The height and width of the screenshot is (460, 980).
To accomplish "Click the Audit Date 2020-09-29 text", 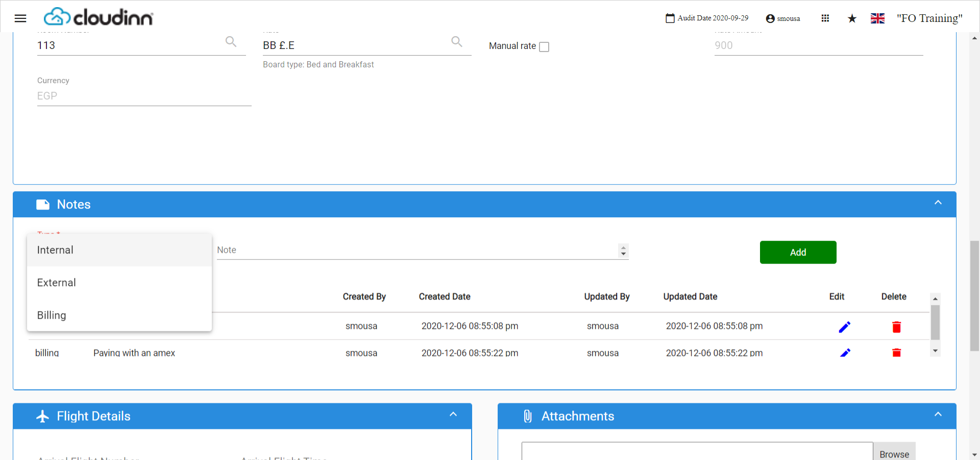I will [x=713, y=18].
